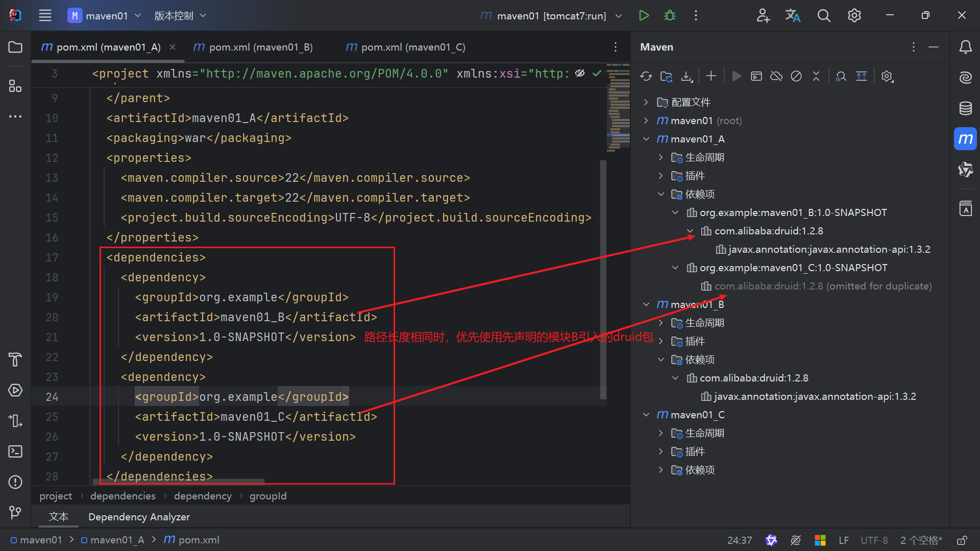Click the editor vertical scrollbar
Viewport: 980px width, 551px height.
[603, 279]
